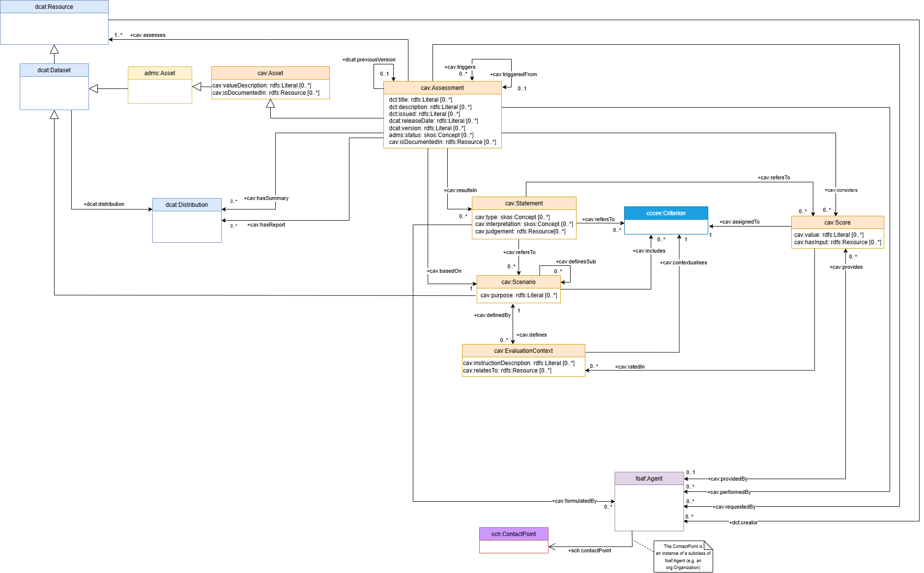
Task: Click the cccev:Criterion blue class header
Action: pyautogui.click(x=666, y=213)
